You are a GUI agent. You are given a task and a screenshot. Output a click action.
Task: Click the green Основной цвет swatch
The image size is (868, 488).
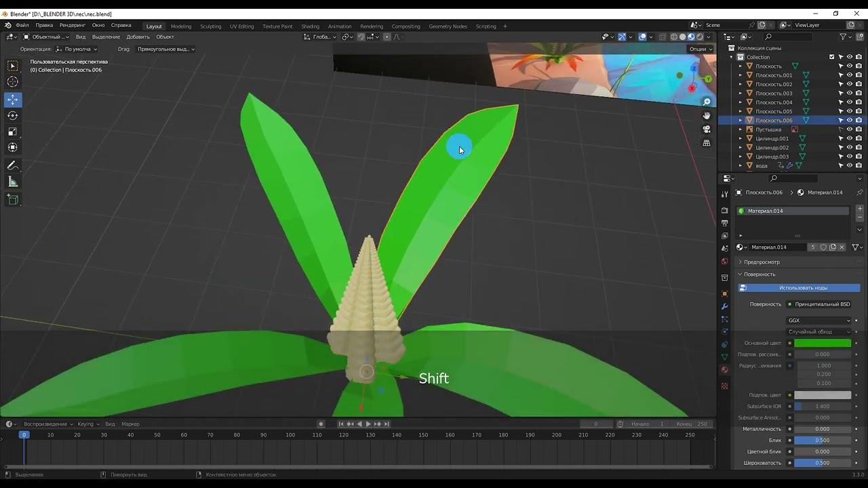(x=823, y=343)
